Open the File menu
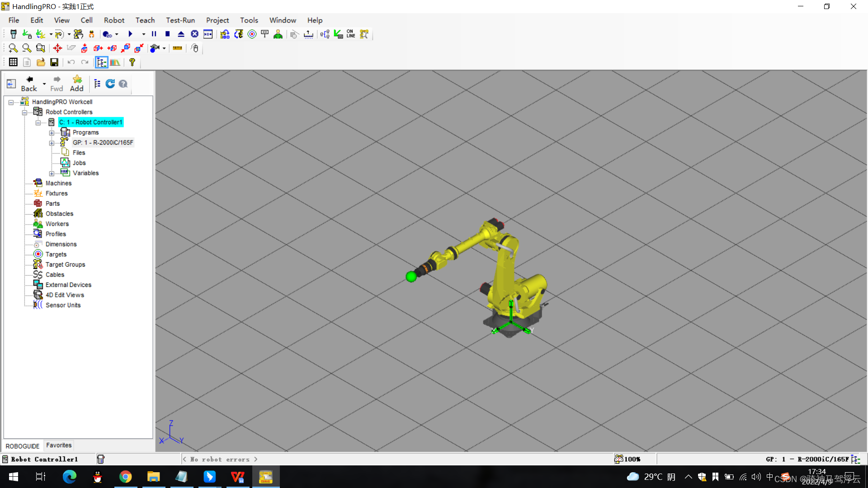 coord(14,20)
